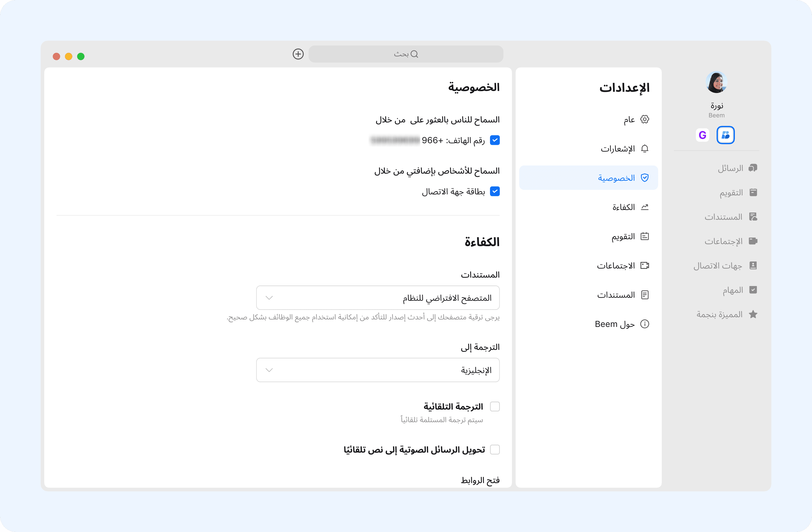The image size is (812, 532).
Task: Go to Contacts (جهات الاتصال) in the sidebar
Action: [x=725, y=265]
